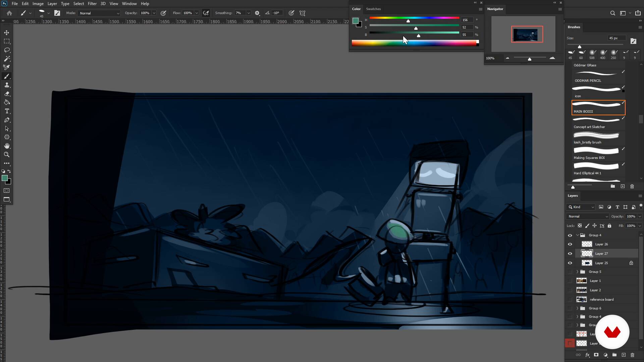Click the brush Size px field
The image size is (644, 362).
(x=616, y=38)
